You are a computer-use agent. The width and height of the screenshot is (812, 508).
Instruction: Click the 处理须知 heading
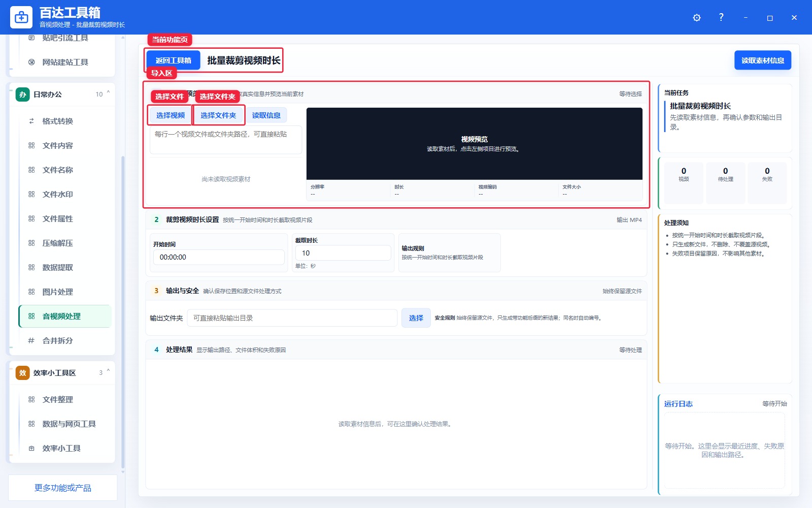click(x=676, y=223)
